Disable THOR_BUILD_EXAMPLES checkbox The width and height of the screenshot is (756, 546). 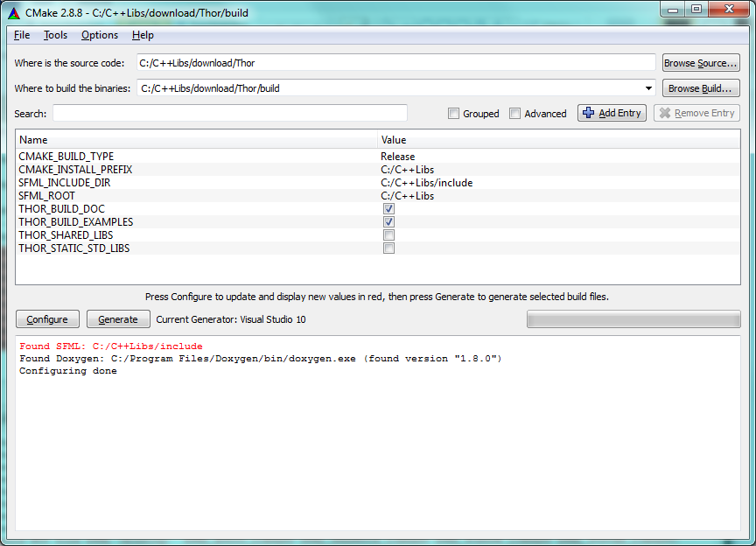388,222
